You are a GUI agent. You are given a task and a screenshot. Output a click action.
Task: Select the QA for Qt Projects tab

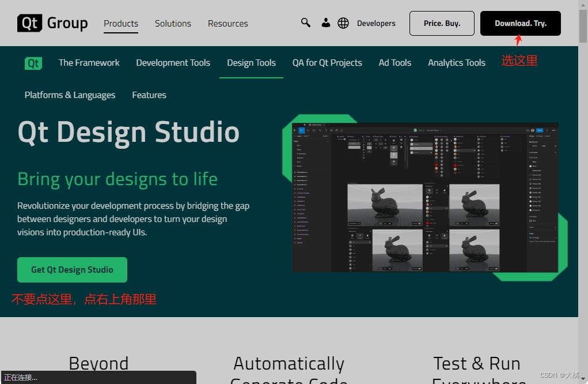[327, 63]
